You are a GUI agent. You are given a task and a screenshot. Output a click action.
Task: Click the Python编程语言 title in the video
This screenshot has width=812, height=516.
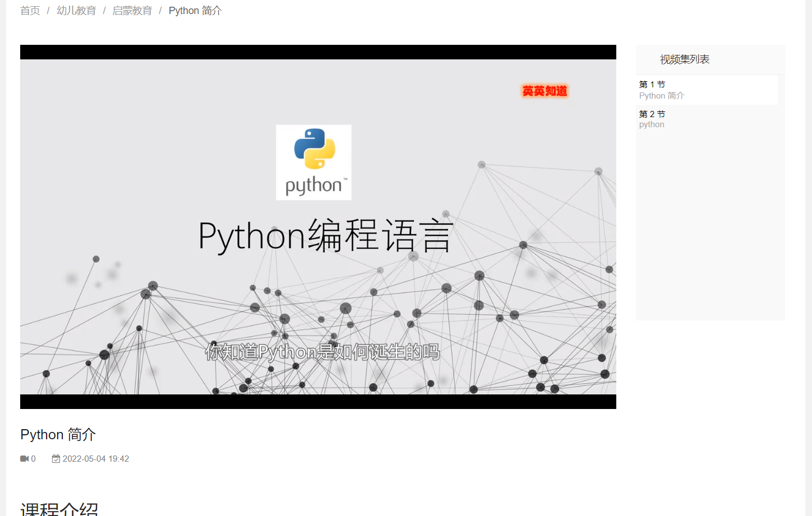[x=325, y=236]
